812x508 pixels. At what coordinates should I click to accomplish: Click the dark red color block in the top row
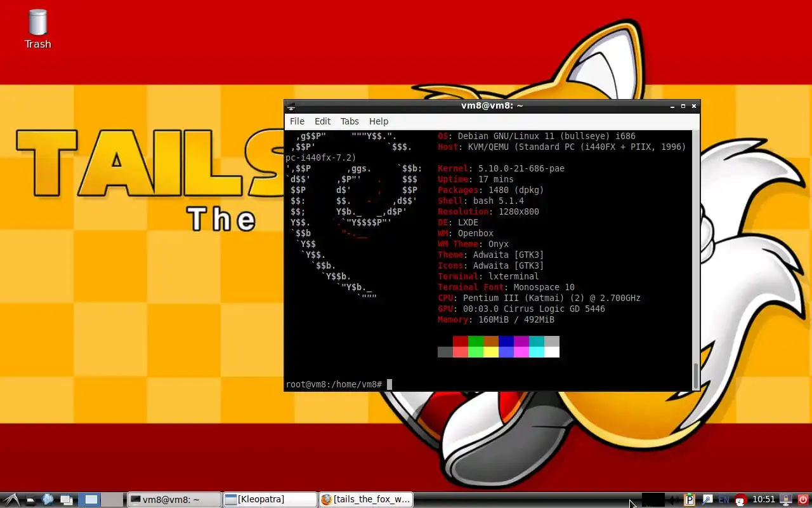(461, 342)
